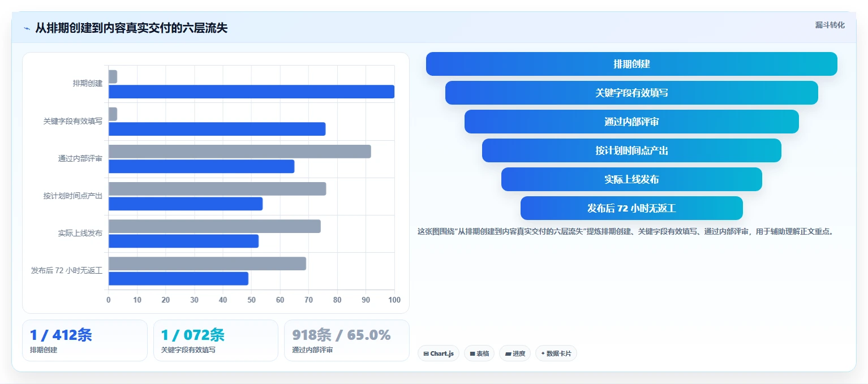Viewport: 868px width, 384px height.
Task: Click the 实际上线发布 label on the chart's vertical axis
Action: 80,234
